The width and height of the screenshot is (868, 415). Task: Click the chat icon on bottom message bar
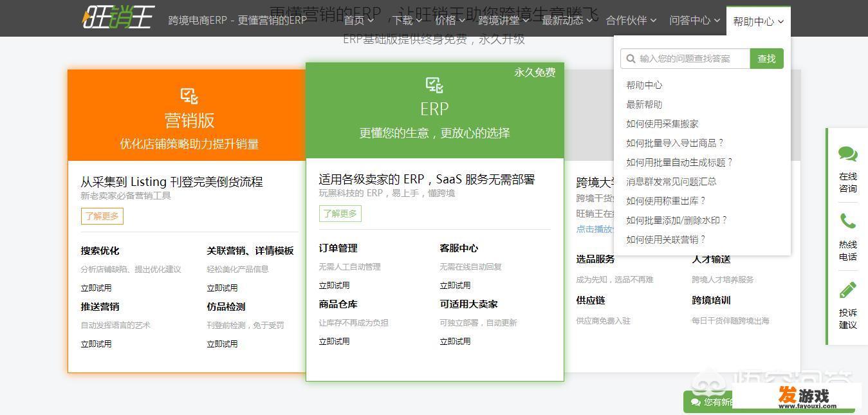696,402
